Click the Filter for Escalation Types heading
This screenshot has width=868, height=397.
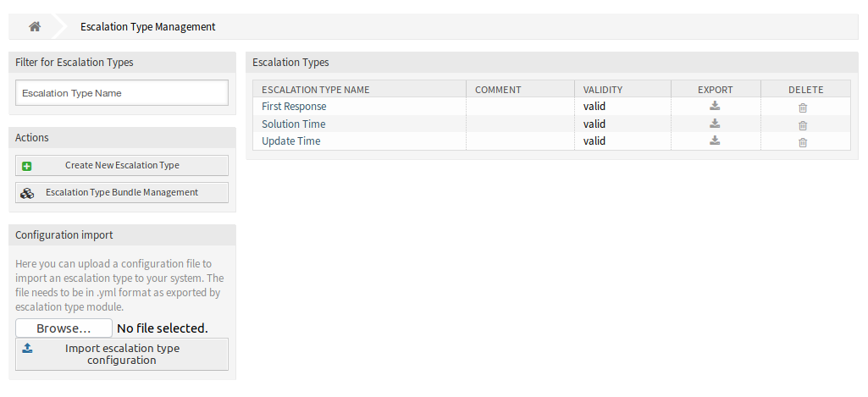point(75,63)
